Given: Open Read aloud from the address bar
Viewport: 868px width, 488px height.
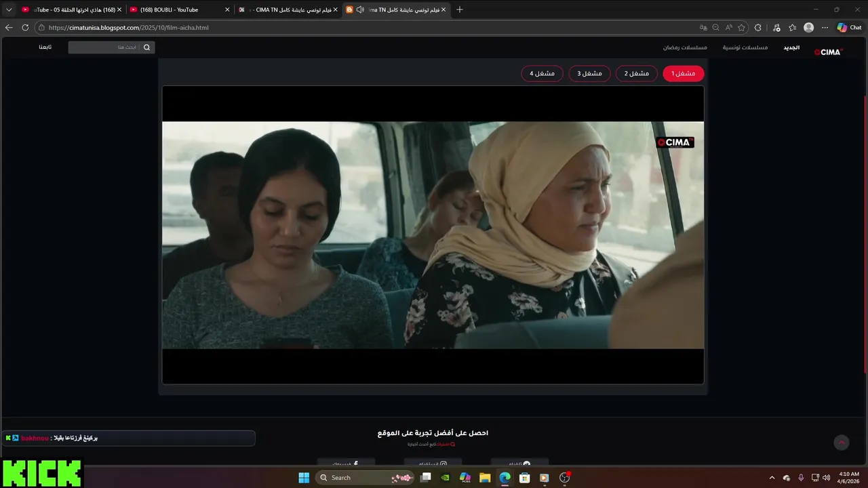Looking at the screenshot, I should coord(728,28).
